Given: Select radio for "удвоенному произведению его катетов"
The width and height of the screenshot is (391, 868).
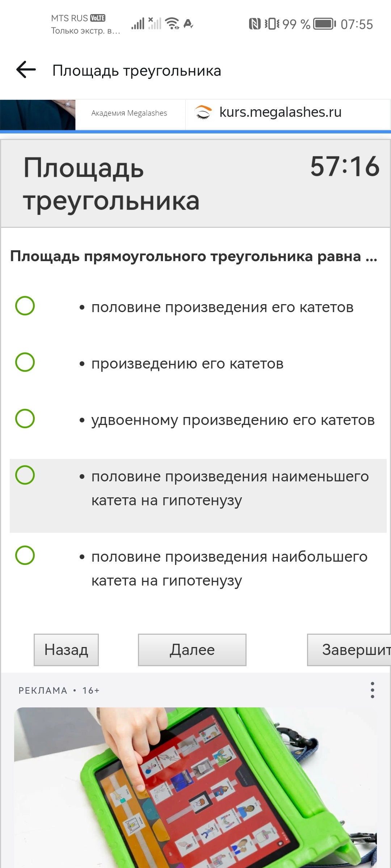Looking at the screenshot, I should (25, 418).
